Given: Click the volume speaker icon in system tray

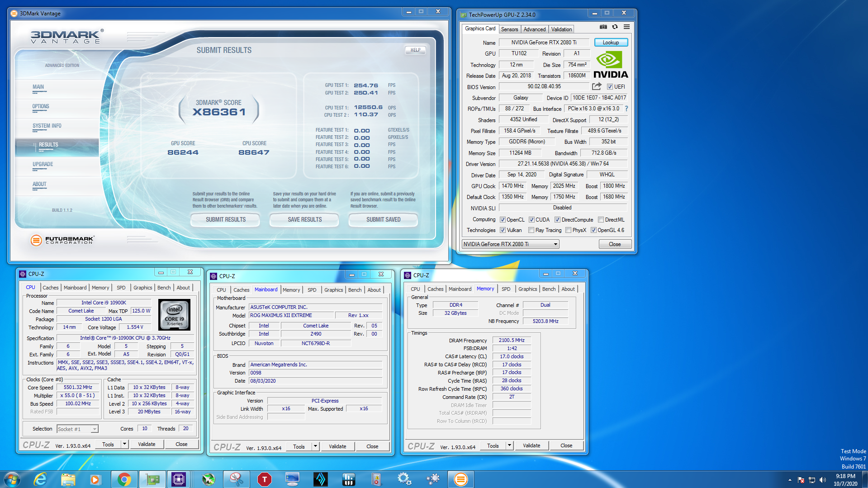Looking at the screenshot, I should pos(823,480).
